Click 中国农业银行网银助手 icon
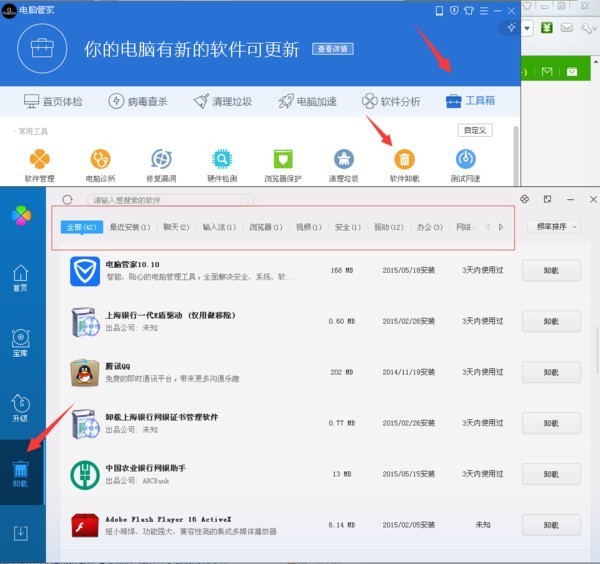Image resolution: width=600 pixels, height=564 pixels. [x=85, y=475]
